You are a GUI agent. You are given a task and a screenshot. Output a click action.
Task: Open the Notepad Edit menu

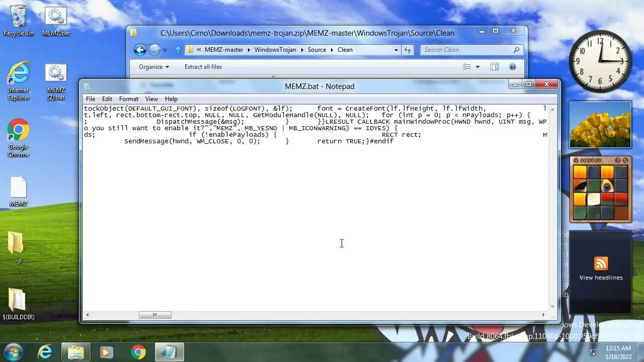[107, 99]
